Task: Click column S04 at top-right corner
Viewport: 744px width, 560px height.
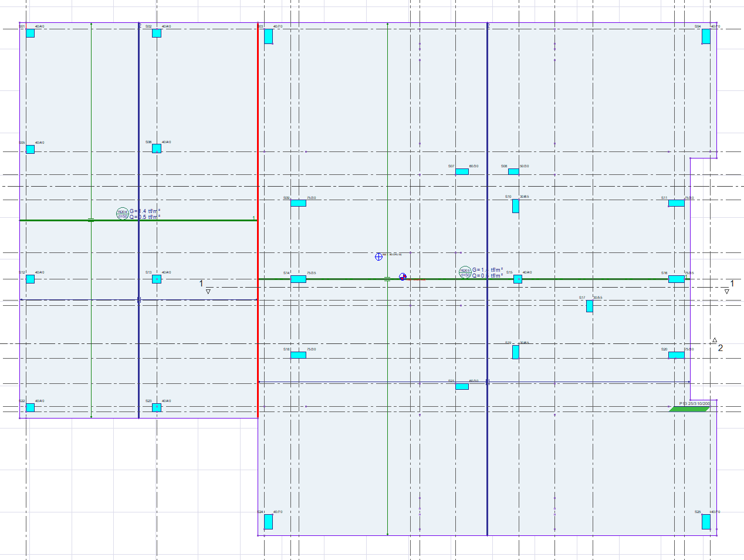Action: pyautogui.click(x=706, y=36)
